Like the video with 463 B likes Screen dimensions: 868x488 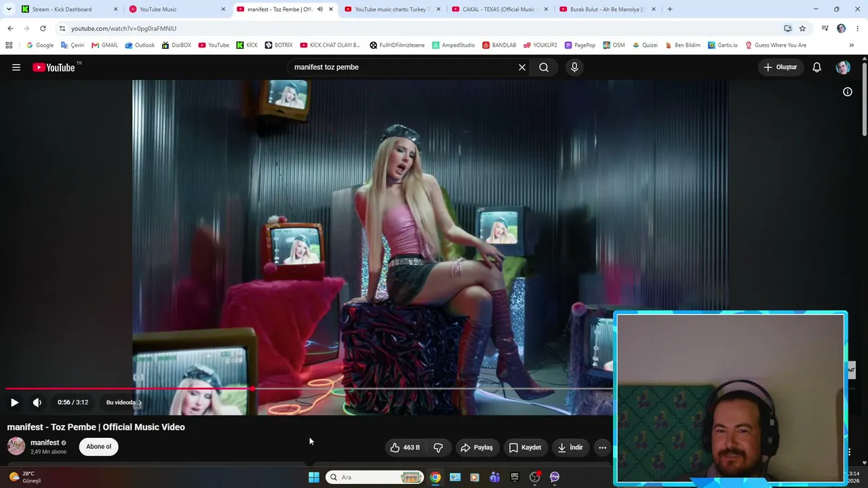(405, 447)
